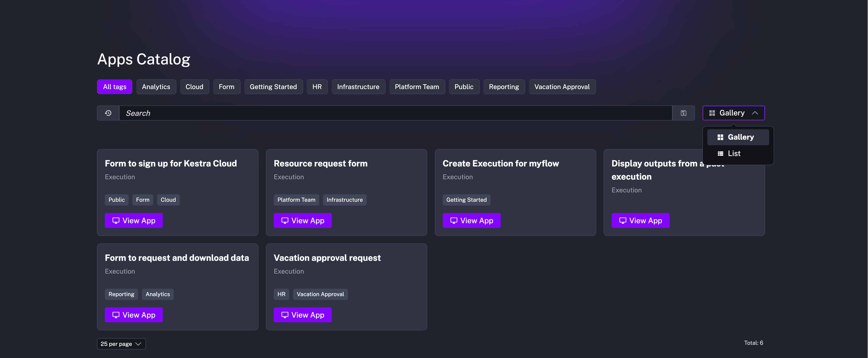Viewport: 868px width, 358px height.
Task: Click Platform Team tag on Resource request card
Action: 296,200
